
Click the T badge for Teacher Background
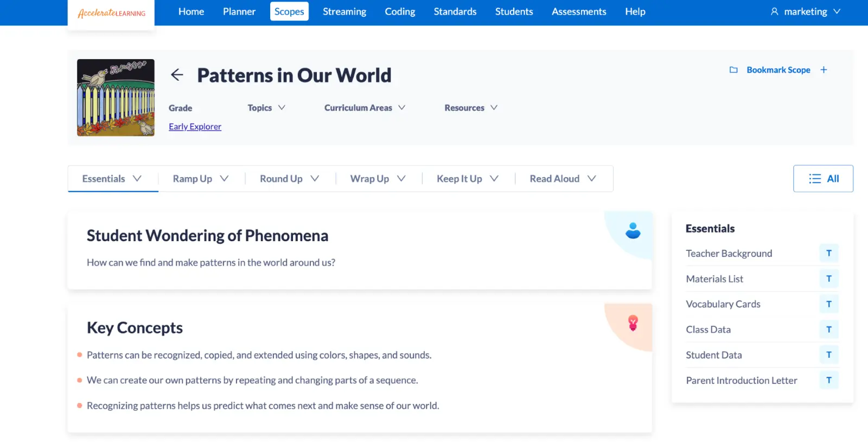pyautogui.click(x=828, y=253)
